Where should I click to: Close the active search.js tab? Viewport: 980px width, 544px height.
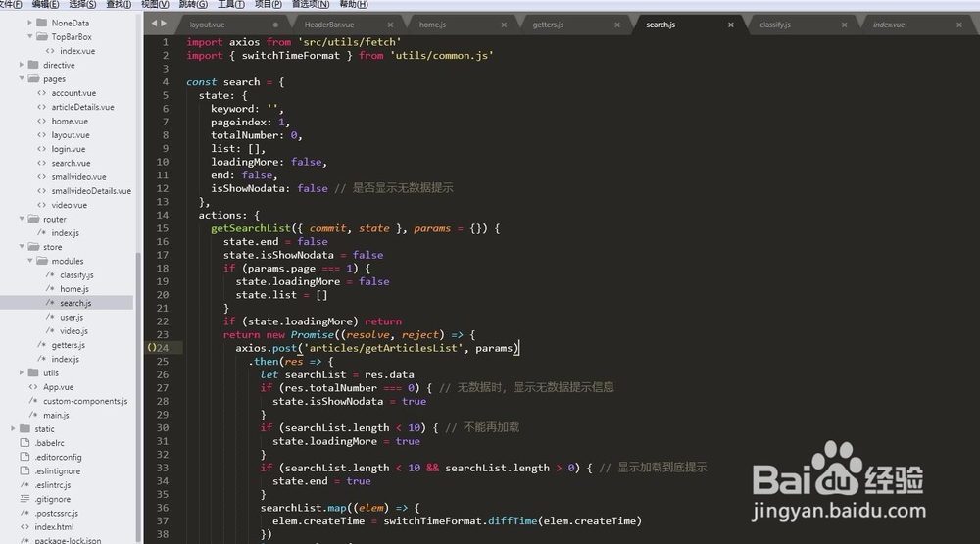pyautogui.click(x=731, y=25)
